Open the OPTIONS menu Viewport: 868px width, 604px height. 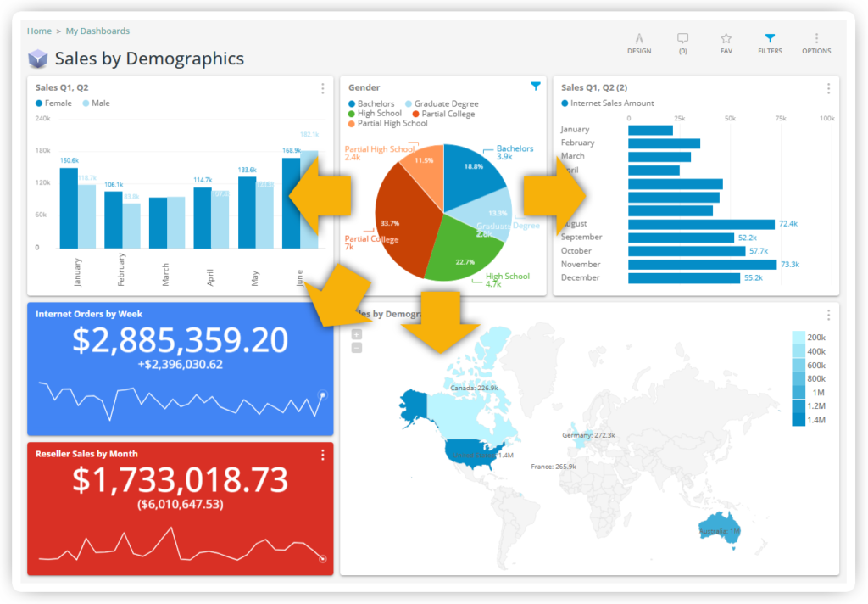tap(816, 42)
